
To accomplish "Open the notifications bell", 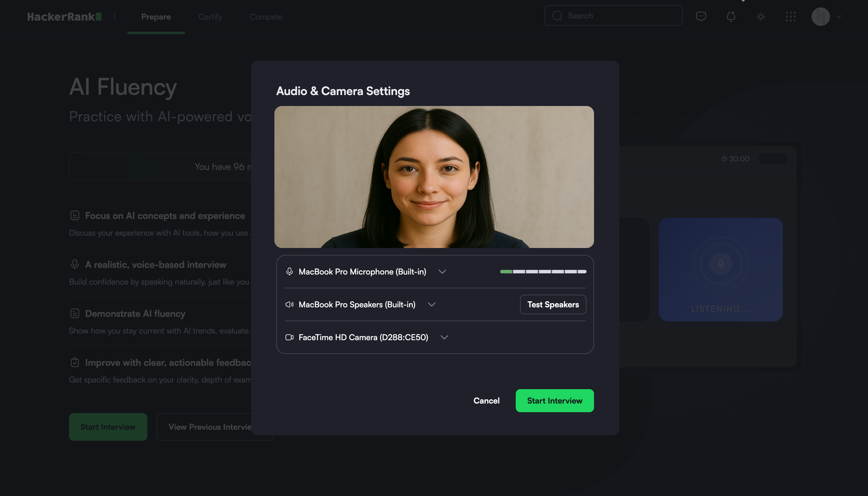I will (x=731, y=16).
